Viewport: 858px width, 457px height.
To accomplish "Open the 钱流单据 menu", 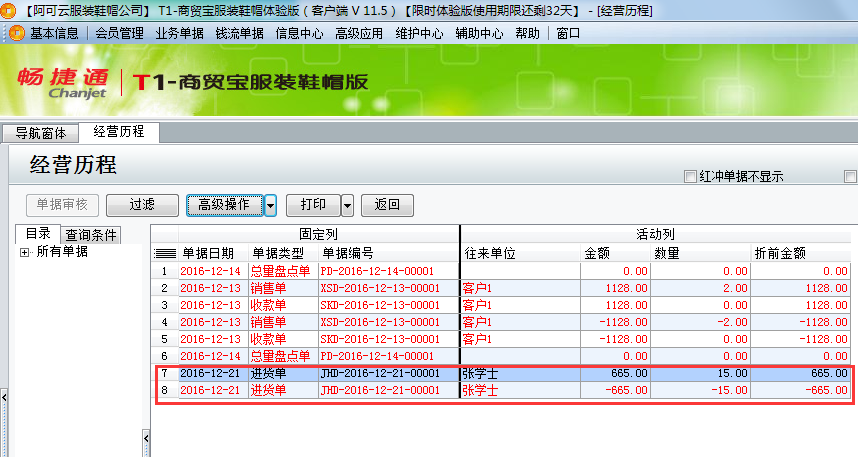I will [x=240, y=33].
